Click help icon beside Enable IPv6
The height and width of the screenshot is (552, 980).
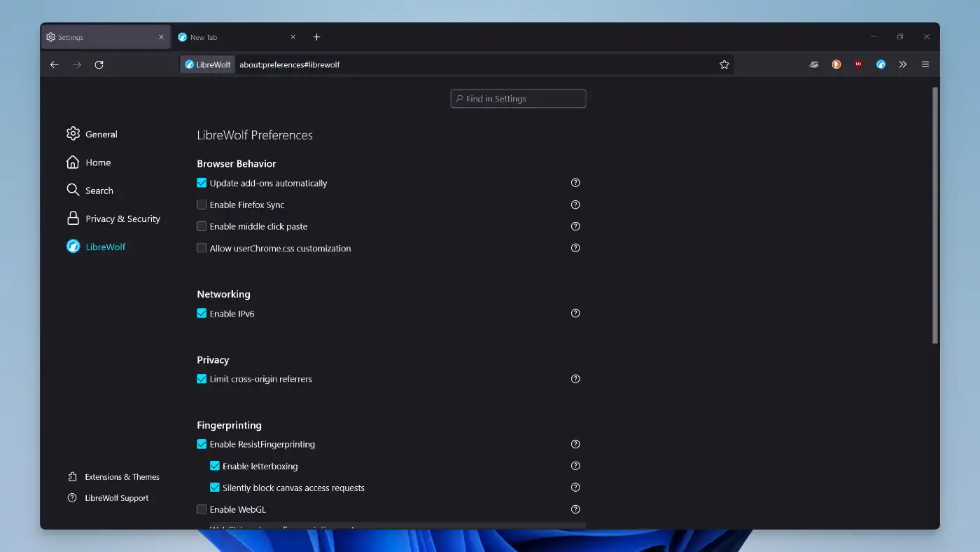[x=575, y=313]
